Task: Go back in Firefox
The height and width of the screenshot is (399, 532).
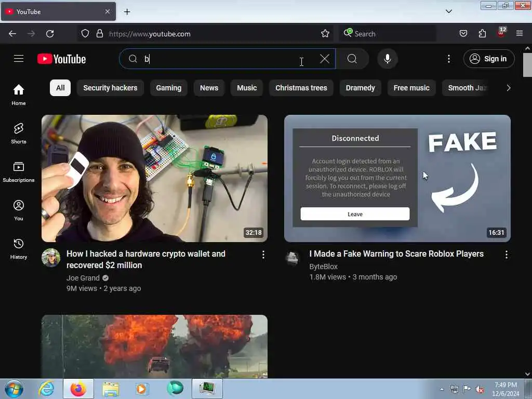Action: [x=12, y=34]
